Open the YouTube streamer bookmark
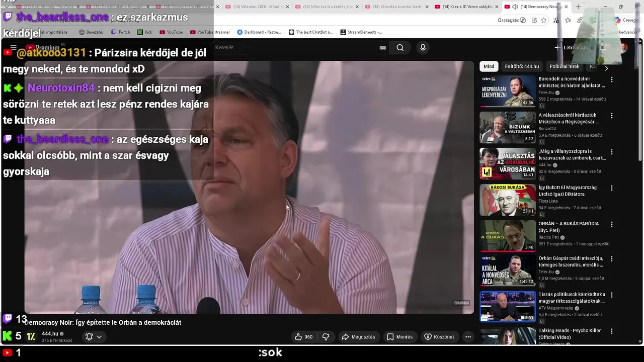This screenshot has height=362, width=644. tap(210, 32)
